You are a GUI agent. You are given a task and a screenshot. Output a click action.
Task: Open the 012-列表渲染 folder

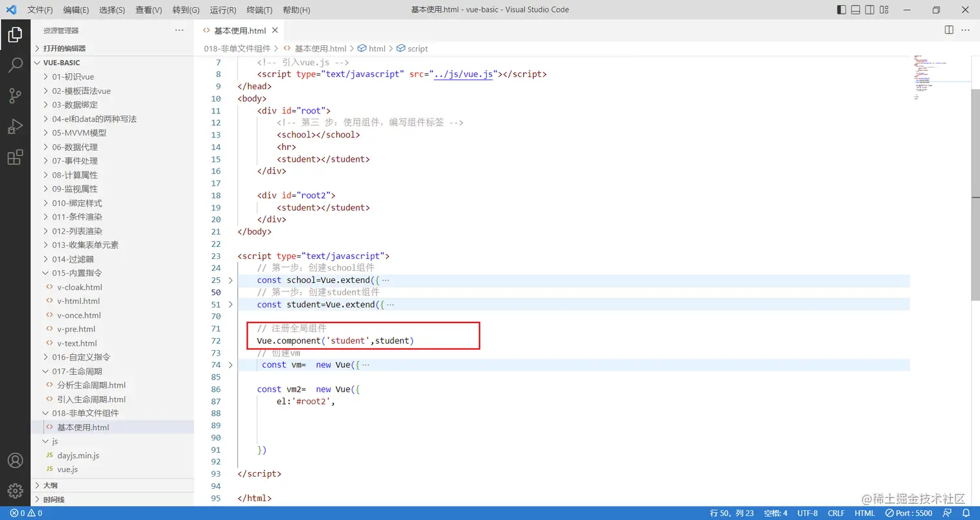113,231
